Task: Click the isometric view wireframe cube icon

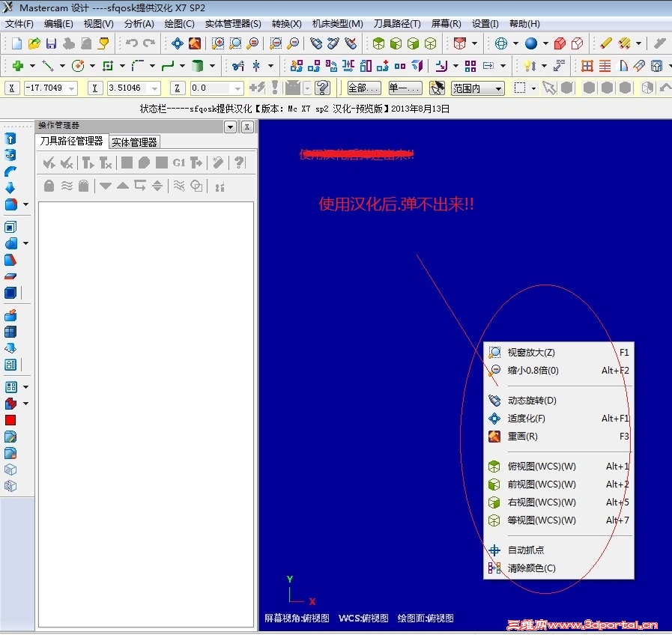Action: pos(430,43)
